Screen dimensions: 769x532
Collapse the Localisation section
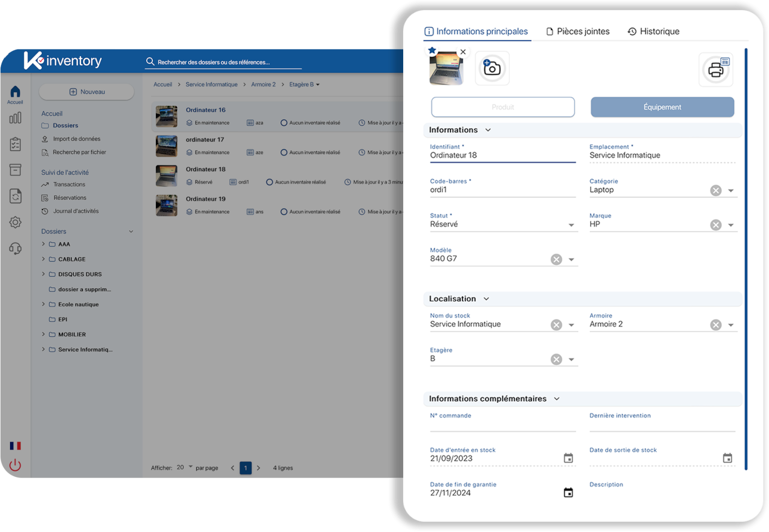point(486,299)
